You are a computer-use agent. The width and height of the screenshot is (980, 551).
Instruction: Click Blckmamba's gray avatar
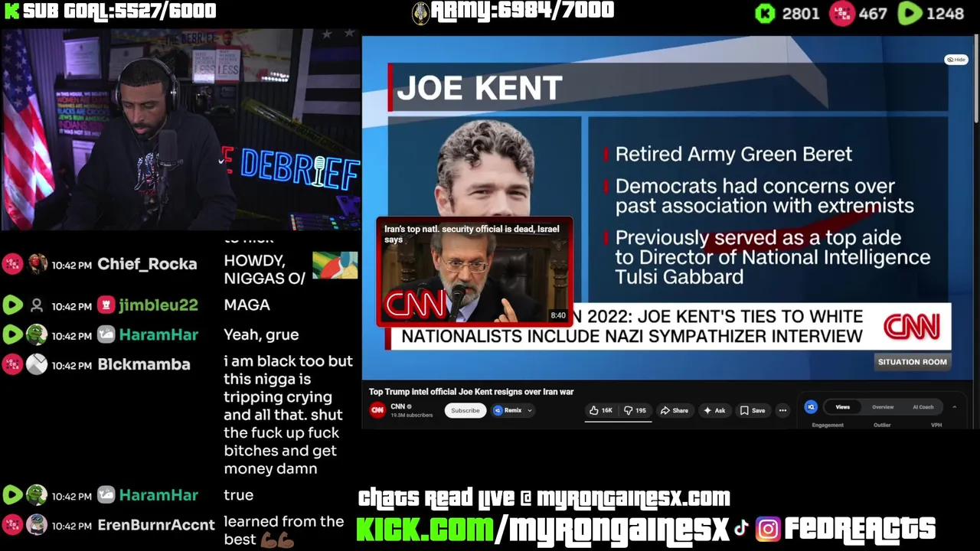37,365
